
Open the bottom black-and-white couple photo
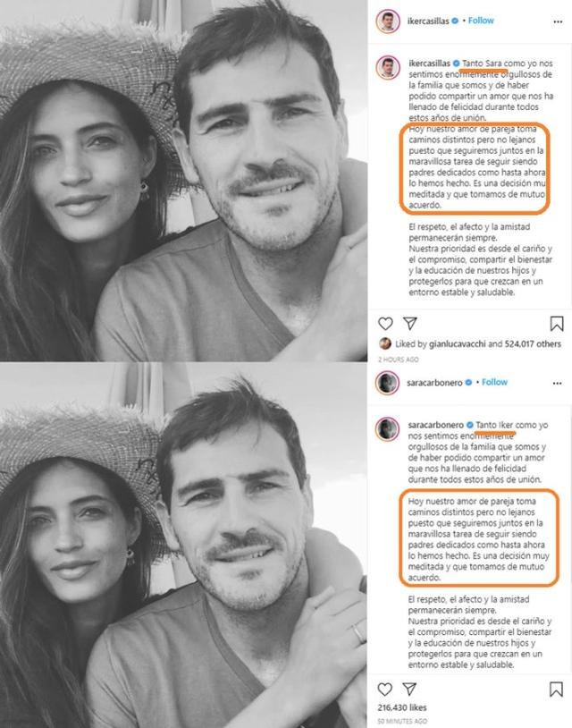(184, 545)
